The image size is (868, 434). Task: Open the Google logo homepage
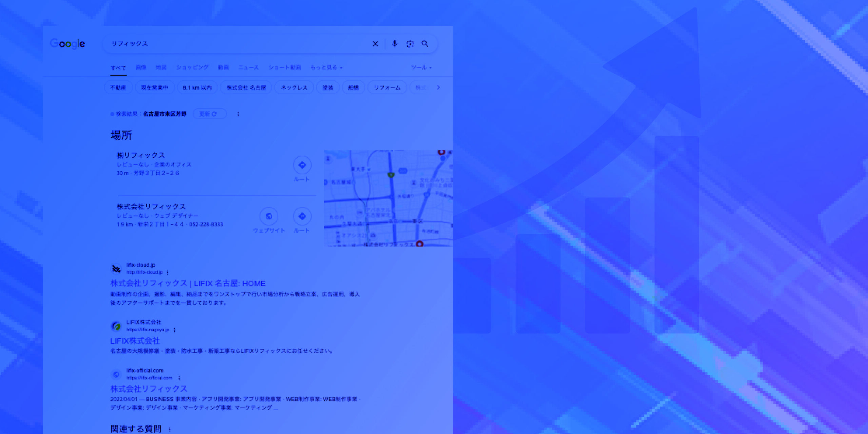[x=67, y=44]
